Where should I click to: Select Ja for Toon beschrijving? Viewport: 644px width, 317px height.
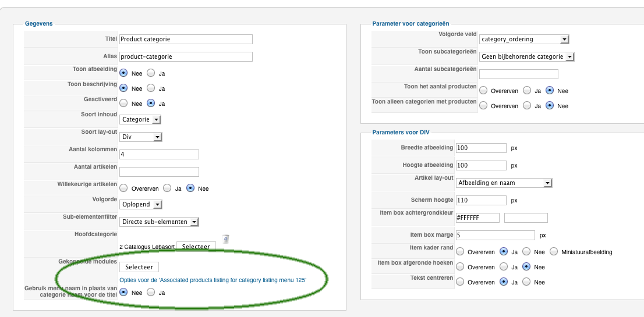151,88
